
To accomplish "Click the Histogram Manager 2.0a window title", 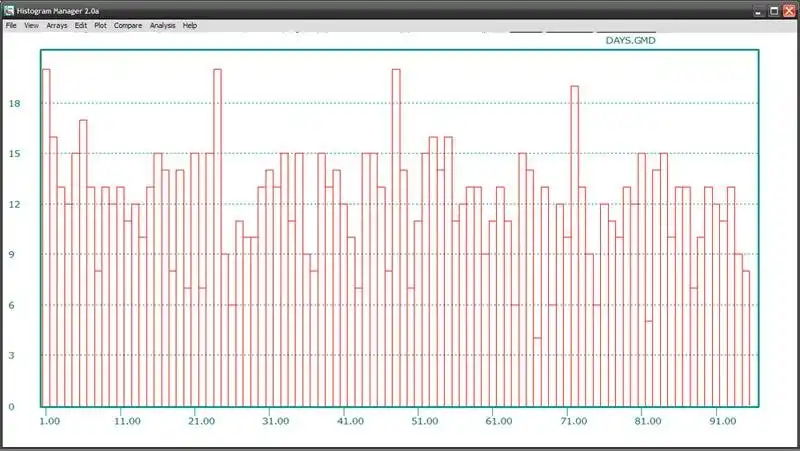I will point(58,11).
